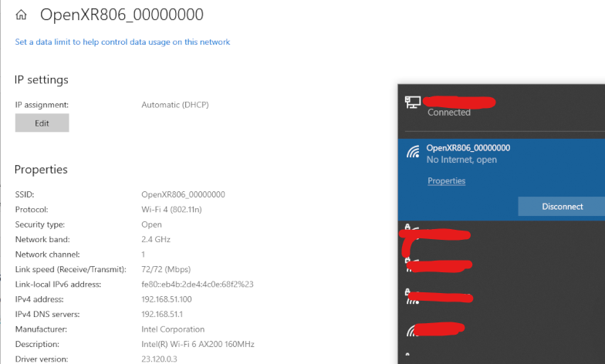Click the manufacturer value Intel Corporation
This screenshot has width=605, height=364.
[x=173, y=329]
